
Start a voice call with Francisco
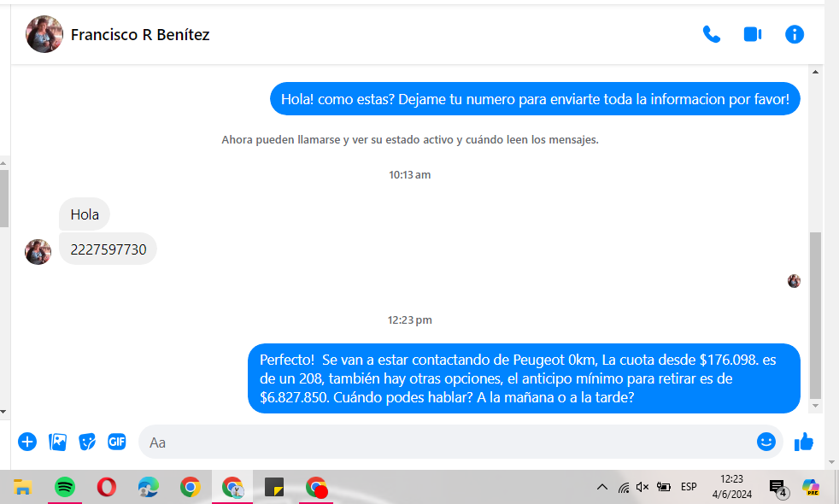pyautogui.click(x=711, y=34)
